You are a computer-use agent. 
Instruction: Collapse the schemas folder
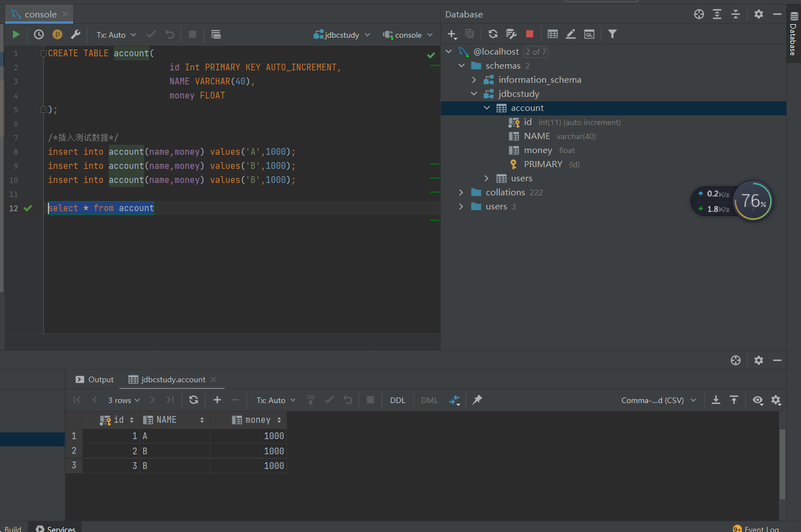point(462,65)
